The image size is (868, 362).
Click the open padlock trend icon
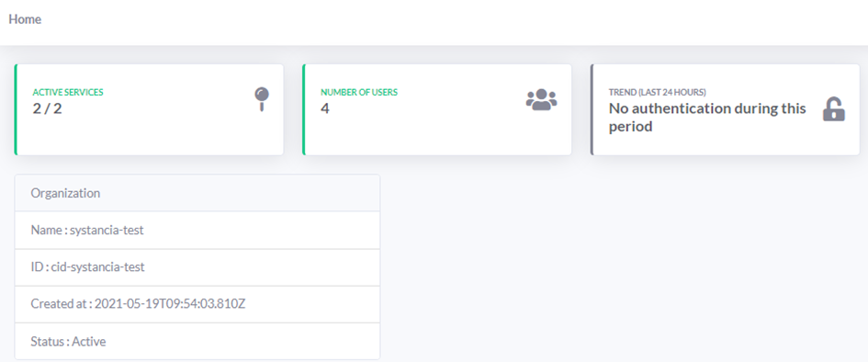pyautogui.click(x=834, y=109)
